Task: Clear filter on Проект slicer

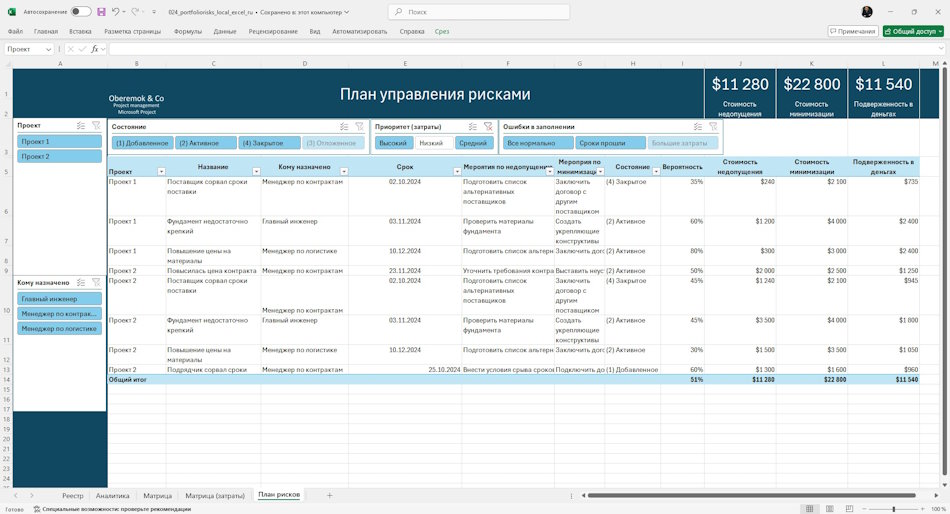Action: coord(96,125)
